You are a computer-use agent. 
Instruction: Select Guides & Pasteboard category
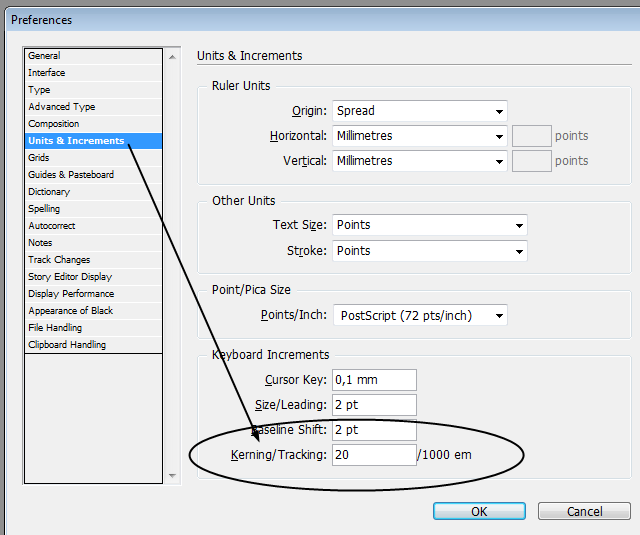(93, 175)
